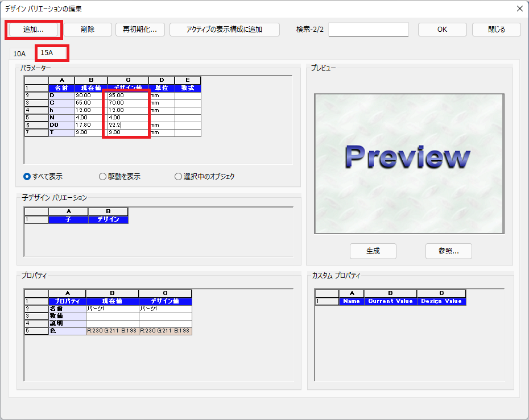Confirm with the OK button
This screenshot has height=420, width=529.
[x=442, y=30]
